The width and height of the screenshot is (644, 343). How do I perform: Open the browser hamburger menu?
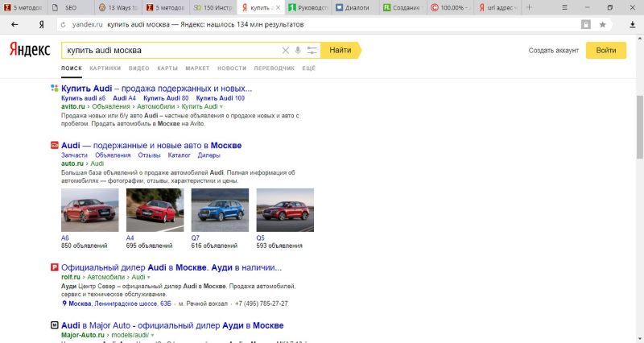pyautogui.click(x=564, y=7)
